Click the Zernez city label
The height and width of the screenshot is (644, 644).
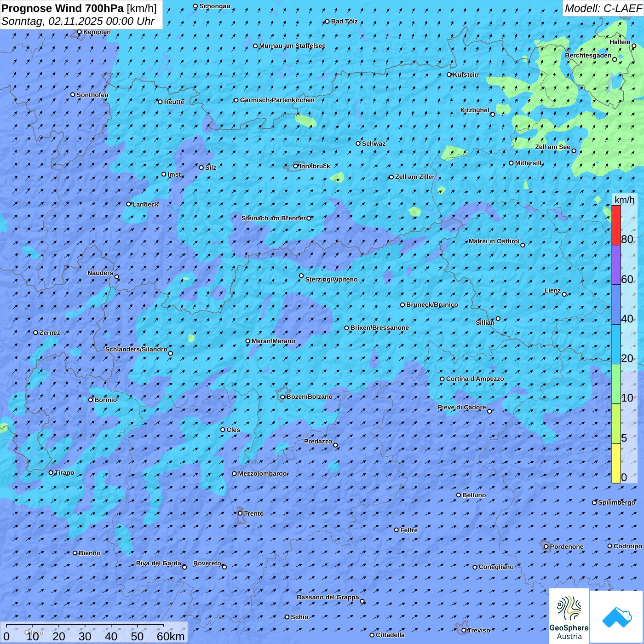[50, 333]
